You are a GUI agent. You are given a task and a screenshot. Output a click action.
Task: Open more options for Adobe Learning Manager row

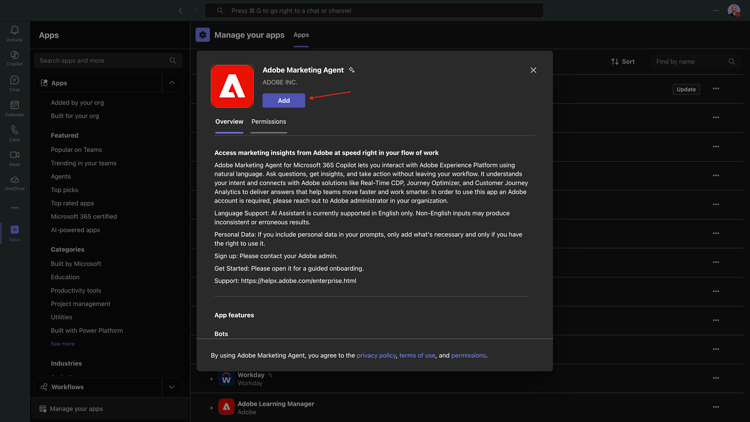716,407
